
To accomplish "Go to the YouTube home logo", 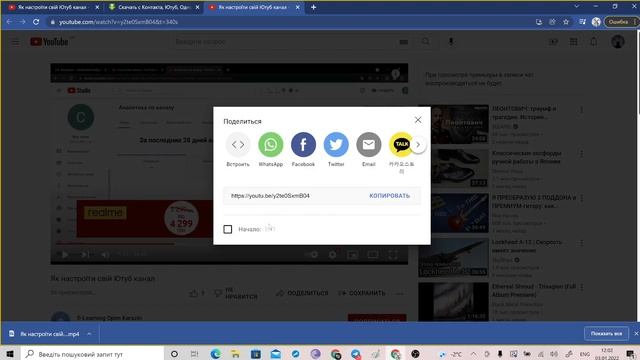I will pos(49,42).
